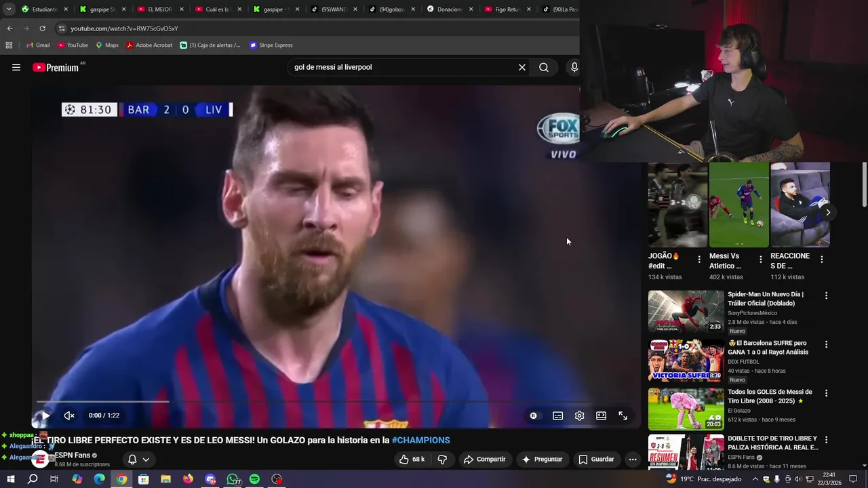Image resolution: width=868 pixels, height=488 pixels.
Task: Open options for DOBLETE TOP video
Action: pos(826,440)
